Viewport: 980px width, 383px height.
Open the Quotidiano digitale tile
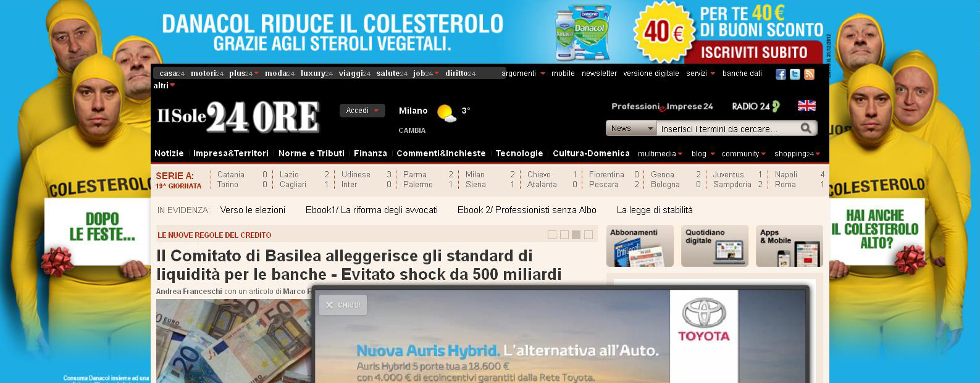(714, 246)
